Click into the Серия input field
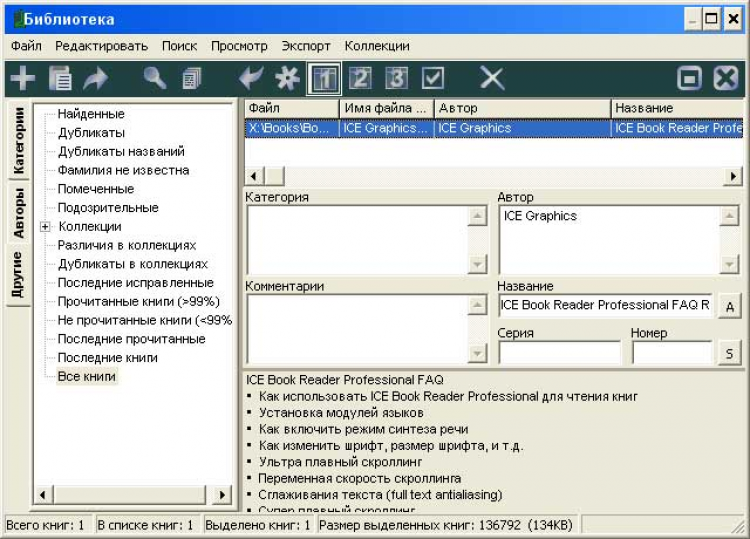Viewport: 750px width, 539px height. click(559, 353)
